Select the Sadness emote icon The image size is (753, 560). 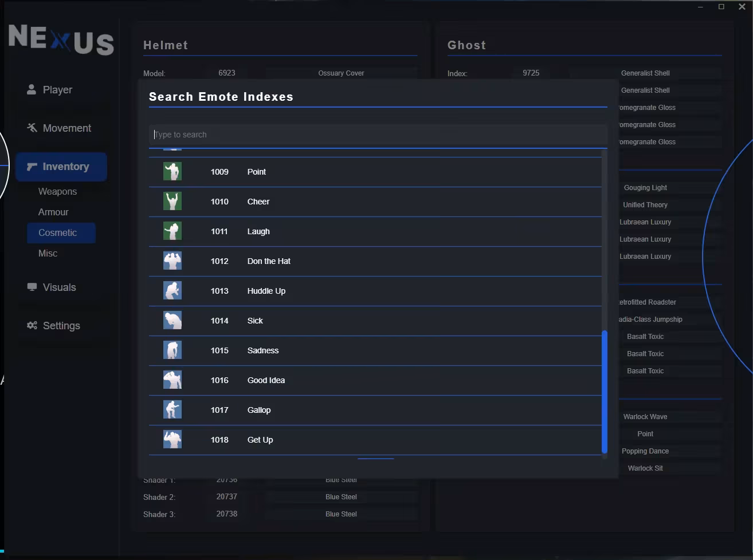[x=172, y=350]
